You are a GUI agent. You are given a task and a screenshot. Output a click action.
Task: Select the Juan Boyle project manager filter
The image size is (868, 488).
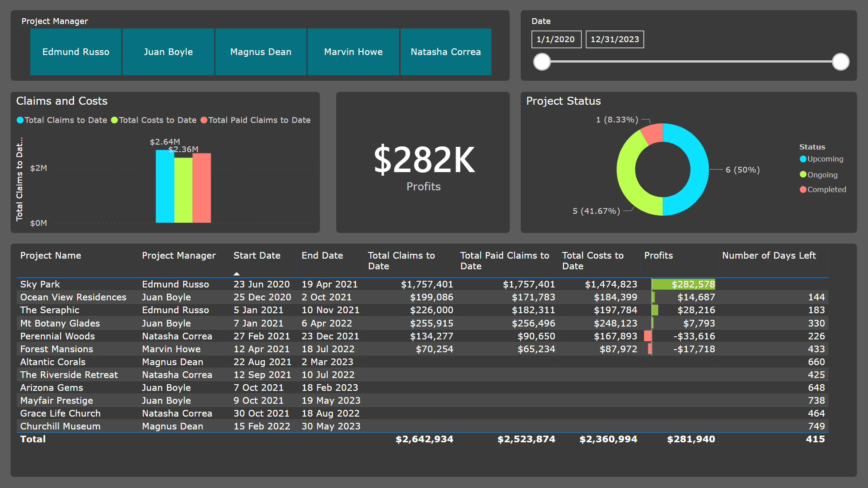tap(168, 52)
